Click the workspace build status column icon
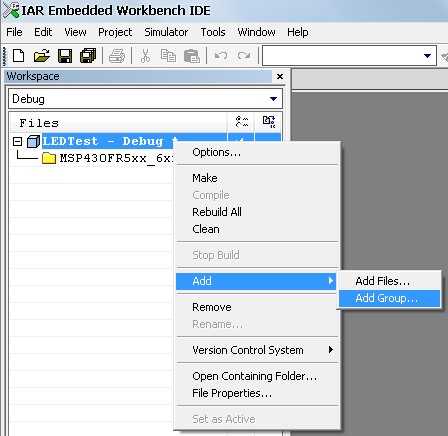 pyautogui.click(x=242, y=122)
